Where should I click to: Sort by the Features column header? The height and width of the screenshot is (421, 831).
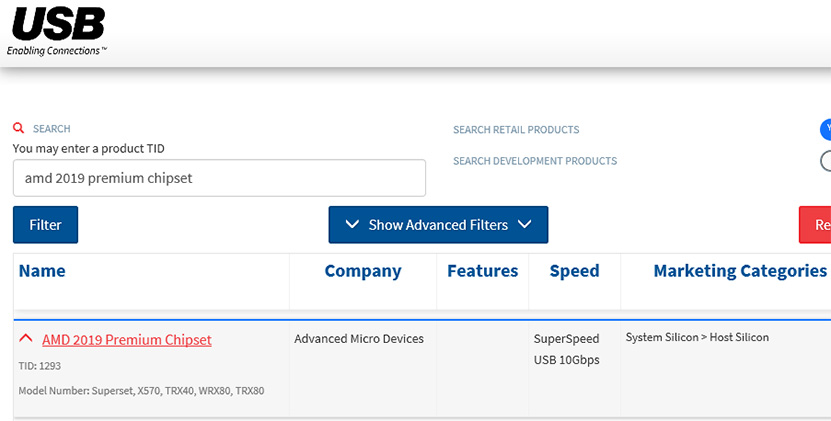pyautogui.click(x=483, y=271)
